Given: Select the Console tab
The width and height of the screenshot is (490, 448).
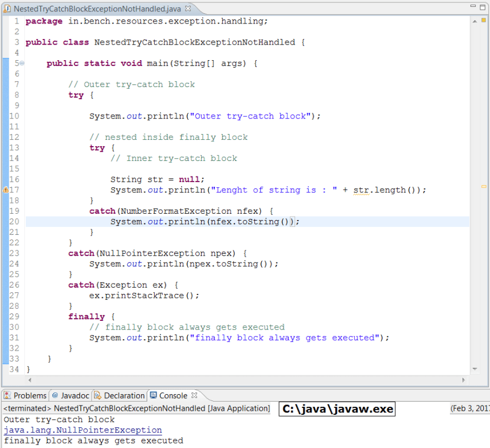Looking at the screenshot, I should [x=173, y=395].
